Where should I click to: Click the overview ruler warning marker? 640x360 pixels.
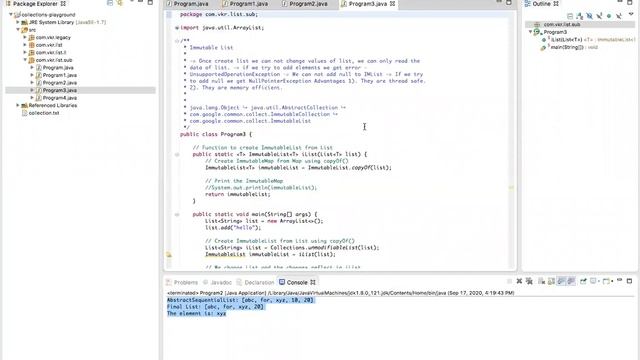click(511, 187)
